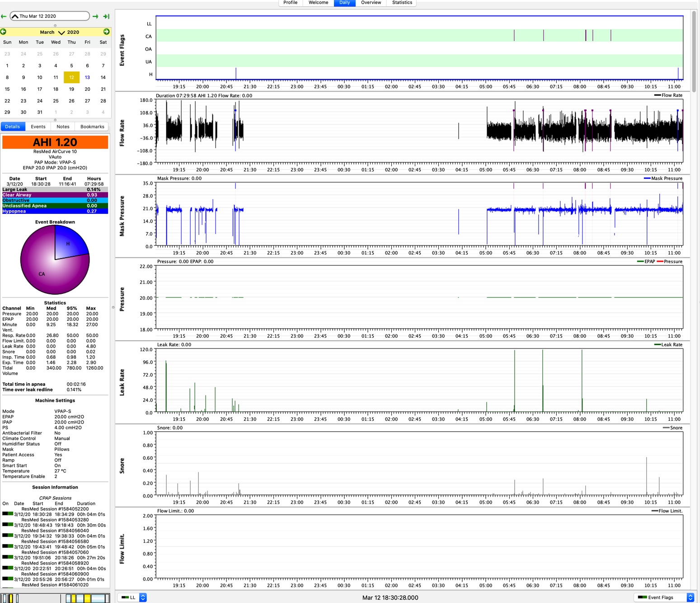Switch to the Events tab
700x603 pixels.
[x=38, y=127]
